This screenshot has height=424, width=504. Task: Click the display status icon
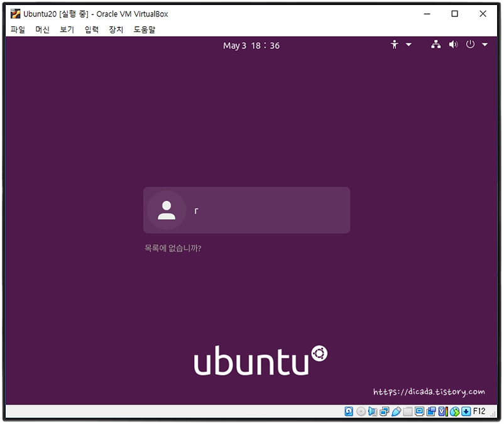tap(419, 411)
